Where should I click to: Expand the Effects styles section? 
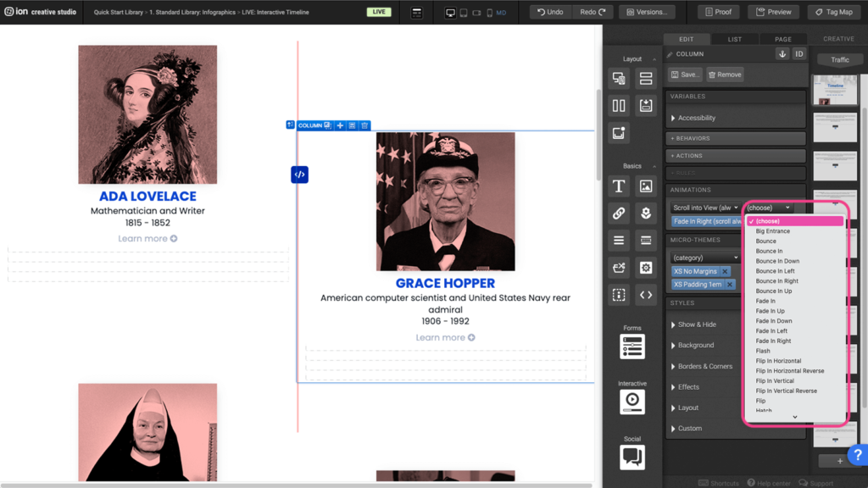(685, 386)
